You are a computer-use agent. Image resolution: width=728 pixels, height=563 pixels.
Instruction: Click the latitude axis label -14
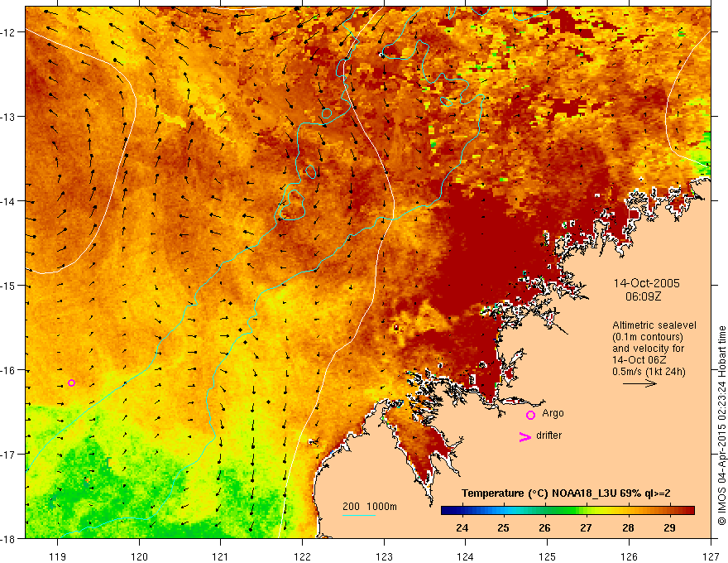[x=8, y=201]
